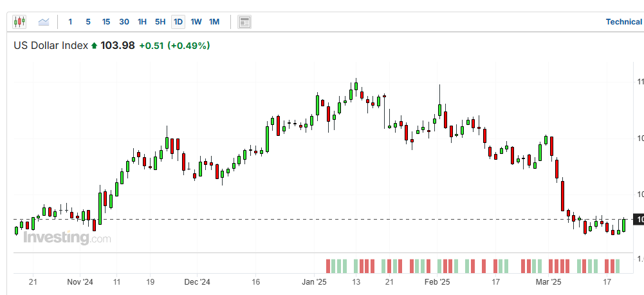This screenshot has width=644, height=295.
Task: Click the +0.51 (+0.49%) change text
Action: click(174, 46)
